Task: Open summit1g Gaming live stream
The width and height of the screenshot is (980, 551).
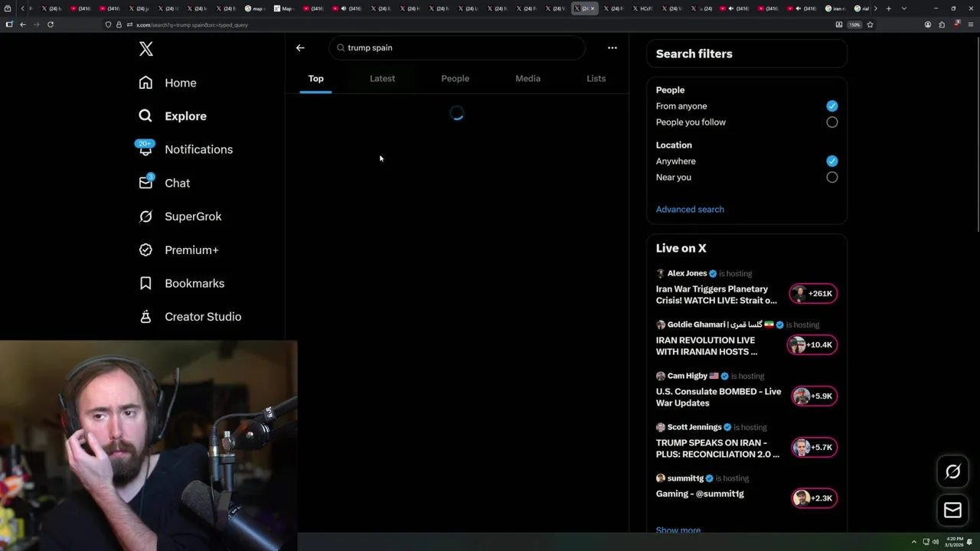Action: coord(700,494)
